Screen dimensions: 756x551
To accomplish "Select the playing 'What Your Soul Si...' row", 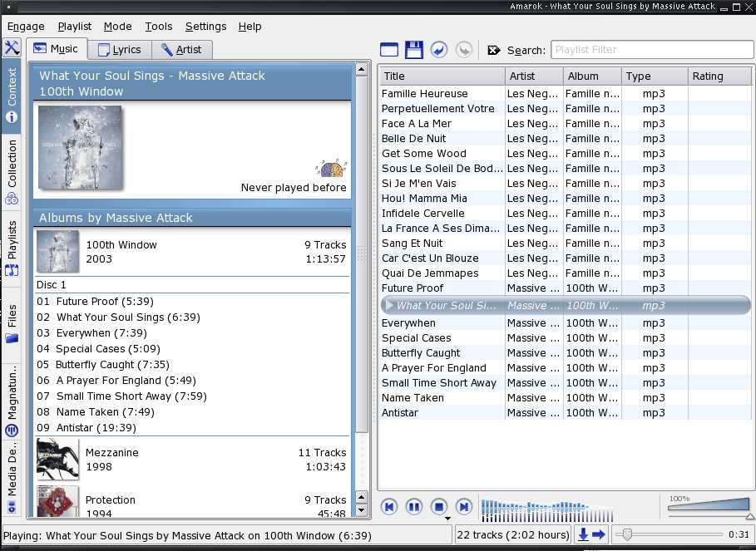I will coord(565,305).
